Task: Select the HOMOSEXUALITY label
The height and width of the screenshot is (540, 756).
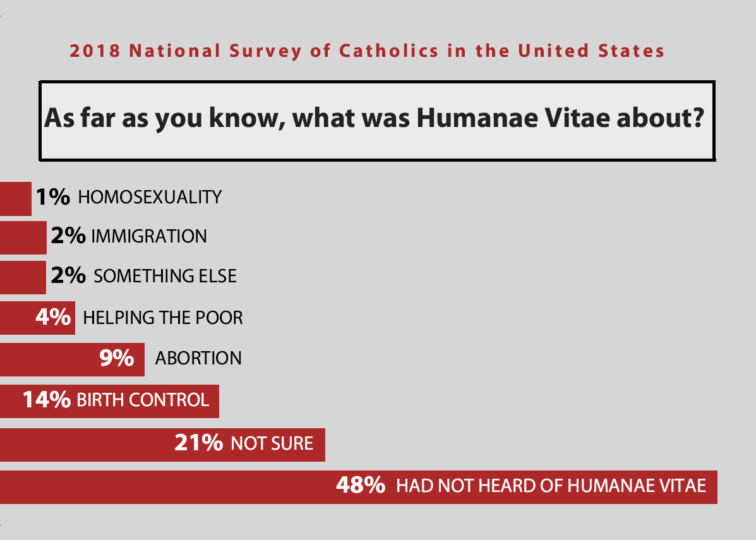Action: point(150,197)
